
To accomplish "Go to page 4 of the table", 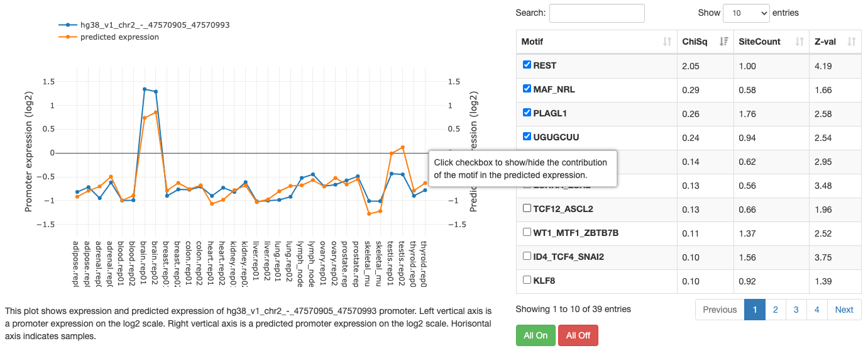I will (x=816, y=310).
